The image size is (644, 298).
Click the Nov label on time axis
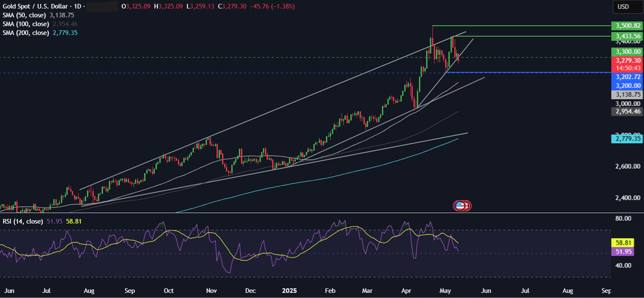click(x=212, y=290)
